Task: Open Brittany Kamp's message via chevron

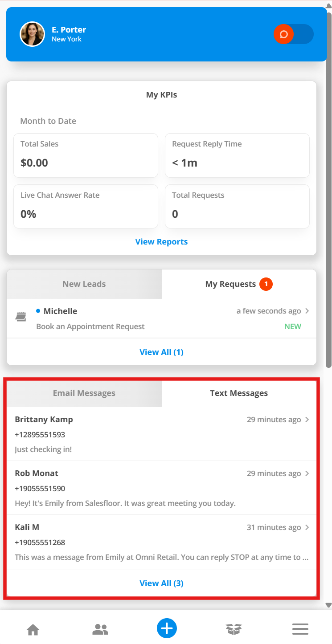Action: tap(307, 420)
